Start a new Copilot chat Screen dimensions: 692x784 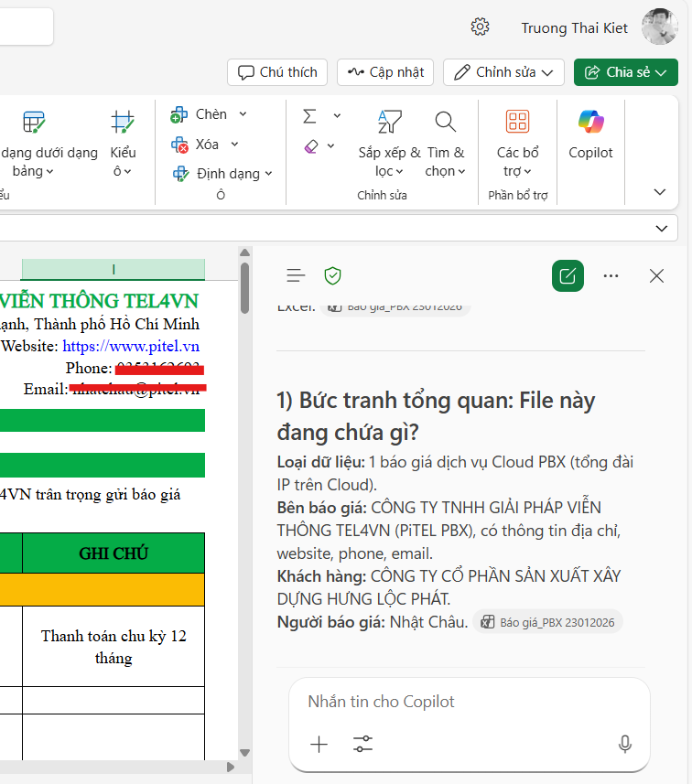pos(568,275)
